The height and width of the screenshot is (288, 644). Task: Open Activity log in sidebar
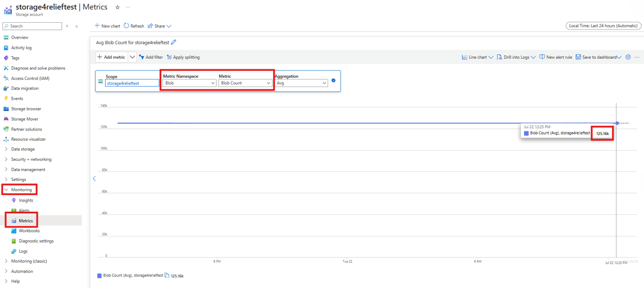coord(21,48)
